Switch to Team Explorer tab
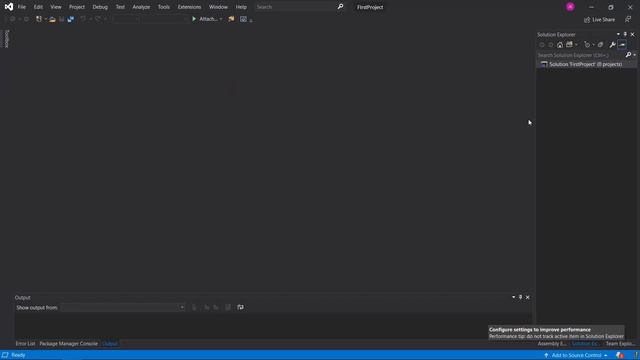This screenshot has width=640, height=360. tap(620, 344)
